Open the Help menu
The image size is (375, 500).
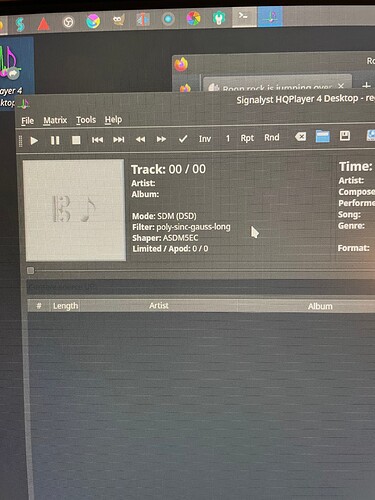click(113, 119)
